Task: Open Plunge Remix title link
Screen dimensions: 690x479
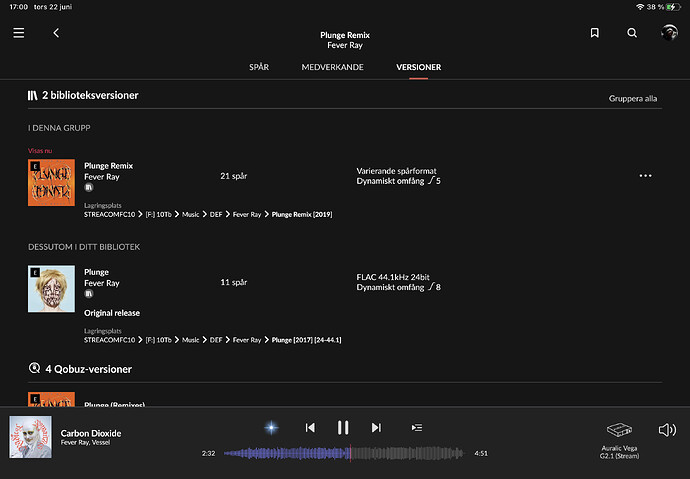Action: click(x=108, y=166)
